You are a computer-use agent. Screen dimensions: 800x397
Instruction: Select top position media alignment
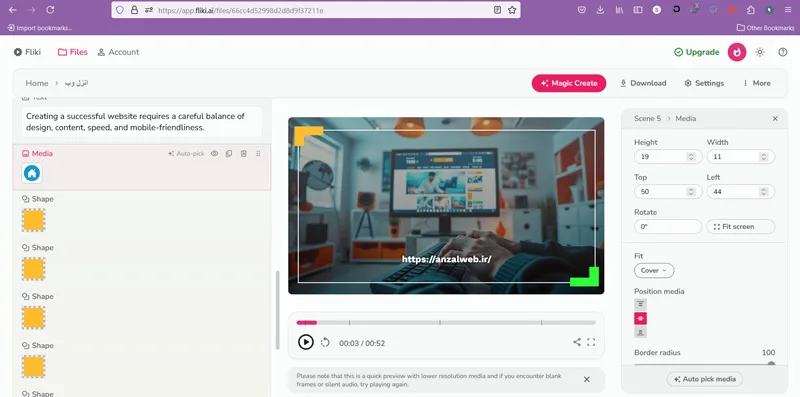(640, 304)
